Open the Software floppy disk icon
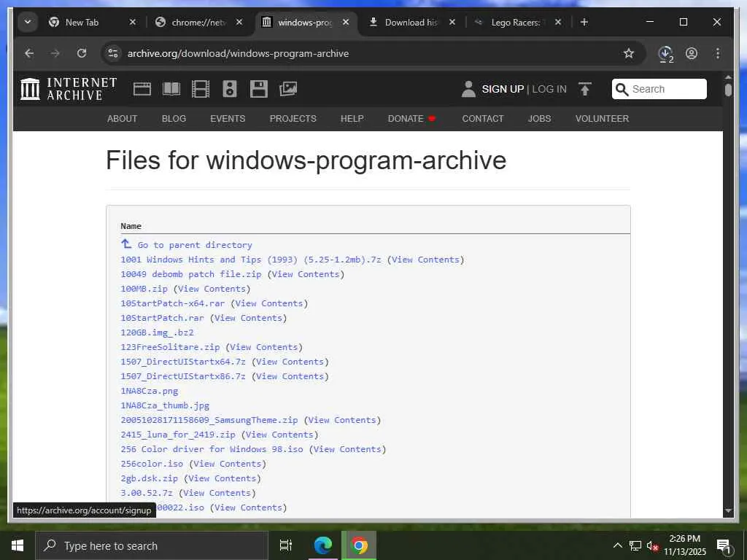The height and width of the screenshot is (560, 747). pyautogui.click(x=259, y=89)
